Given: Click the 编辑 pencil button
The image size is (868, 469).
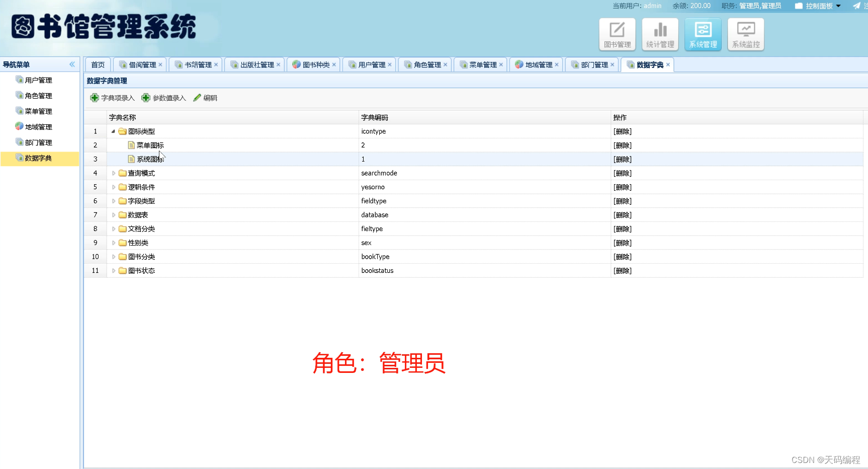Looking at the screenshot, I should tap(205, 98).
